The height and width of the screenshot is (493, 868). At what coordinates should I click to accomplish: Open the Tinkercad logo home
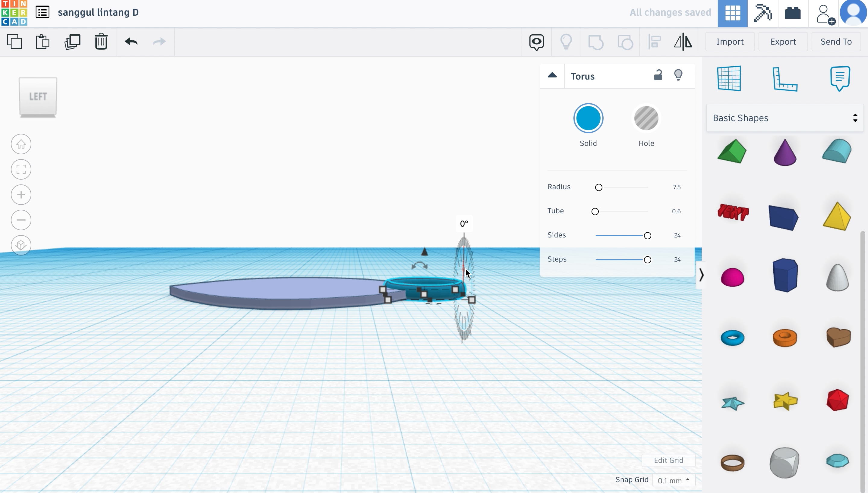tap(14, 13)
